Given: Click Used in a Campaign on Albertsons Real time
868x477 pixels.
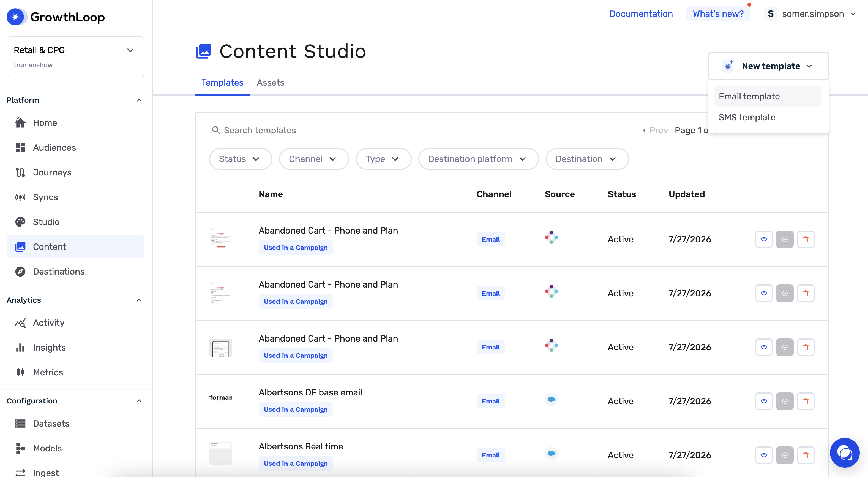Looking at the screenshot, I should tap(296, 464).
